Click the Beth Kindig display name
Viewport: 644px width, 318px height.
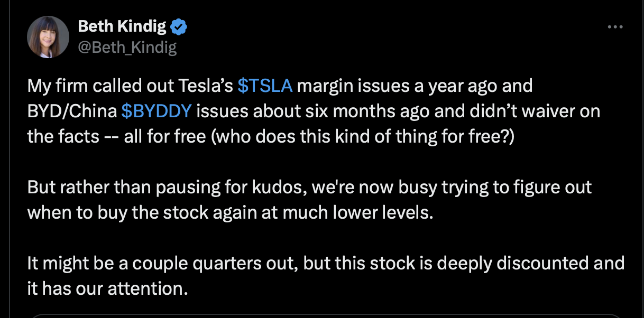[x=122, y=26]
